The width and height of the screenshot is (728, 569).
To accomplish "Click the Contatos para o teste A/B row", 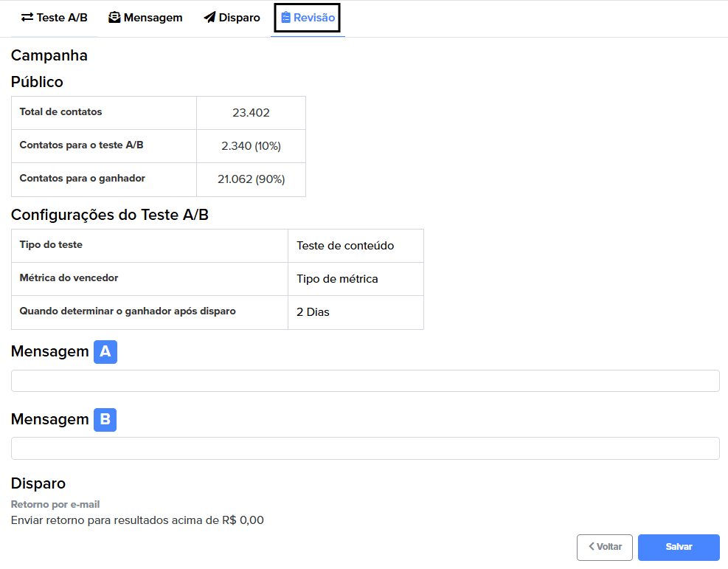I will (159, 146).
